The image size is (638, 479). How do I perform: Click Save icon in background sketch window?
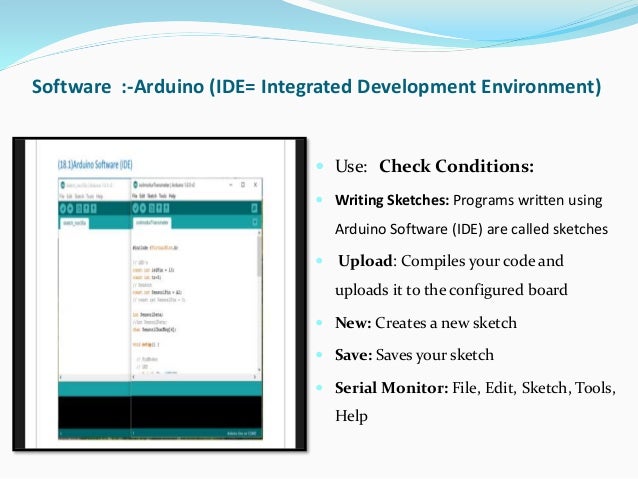(93, 209)
